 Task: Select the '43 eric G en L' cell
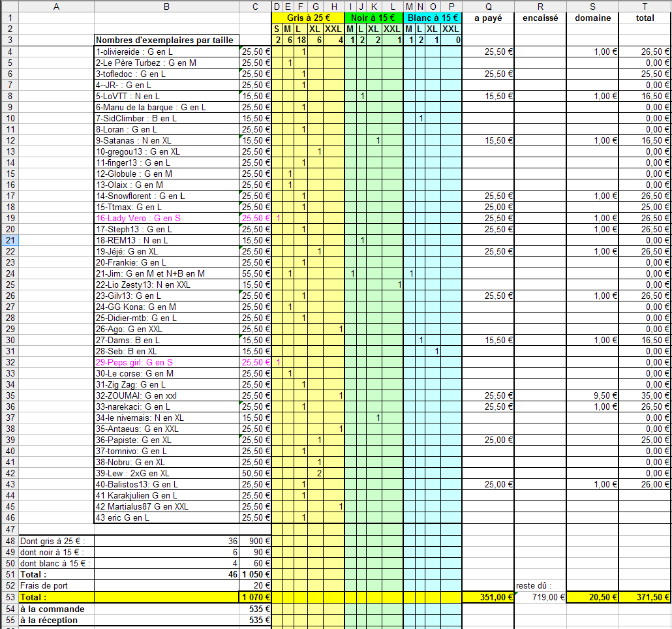click(166, 517)
